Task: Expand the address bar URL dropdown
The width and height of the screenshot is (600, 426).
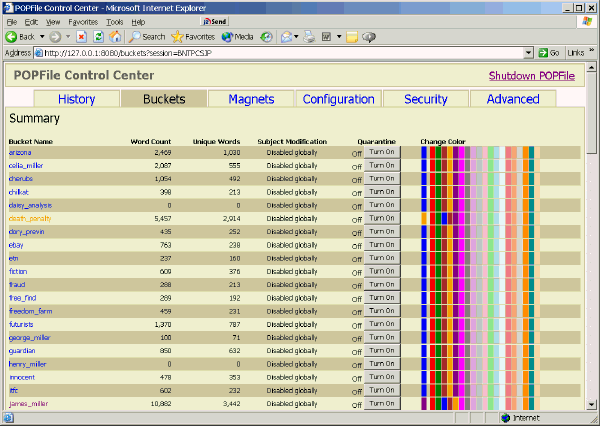Action: [528, 53]
